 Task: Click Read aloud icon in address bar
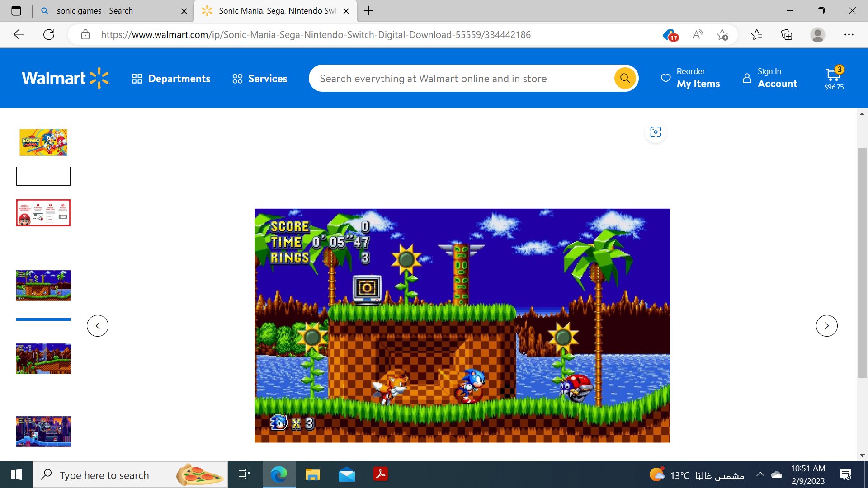[x=698, y=35]
